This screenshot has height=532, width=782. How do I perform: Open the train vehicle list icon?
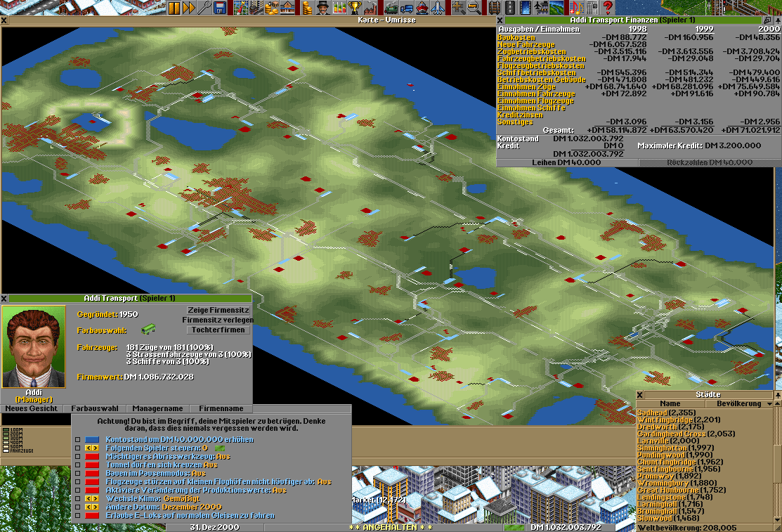coord(392,8)
